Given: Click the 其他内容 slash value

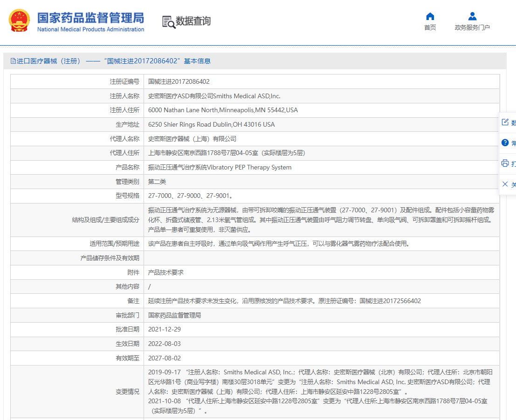Looking at the screenshot, I should click(150, 287).
